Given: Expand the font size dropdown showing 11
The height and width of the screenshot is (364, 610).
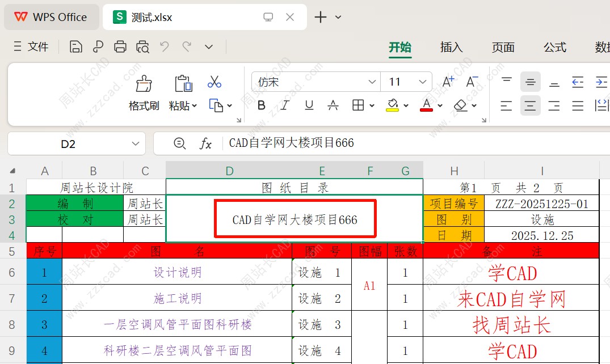Looking at the screenshot, I should [422, 82].
